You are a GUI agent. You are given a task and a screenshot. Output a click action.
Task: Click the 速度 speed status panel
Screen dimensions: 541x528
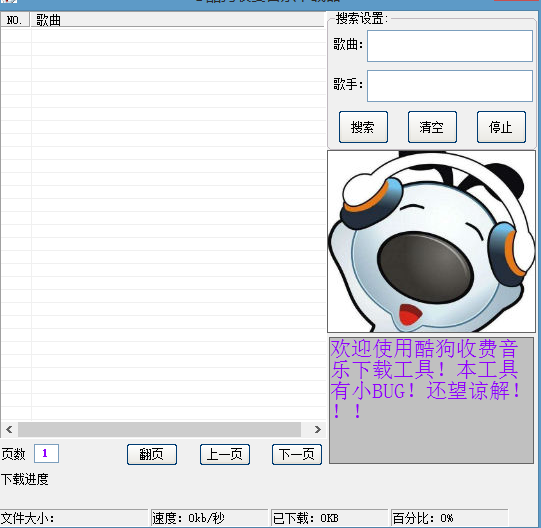209,518
